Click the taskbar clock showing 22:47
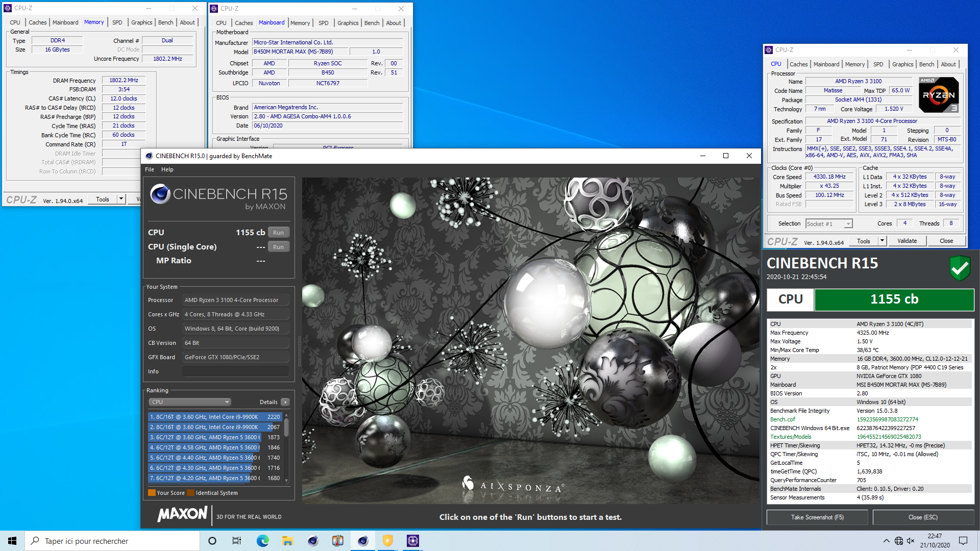The width and height of the screenshot is (980, 551). point(935,541)
